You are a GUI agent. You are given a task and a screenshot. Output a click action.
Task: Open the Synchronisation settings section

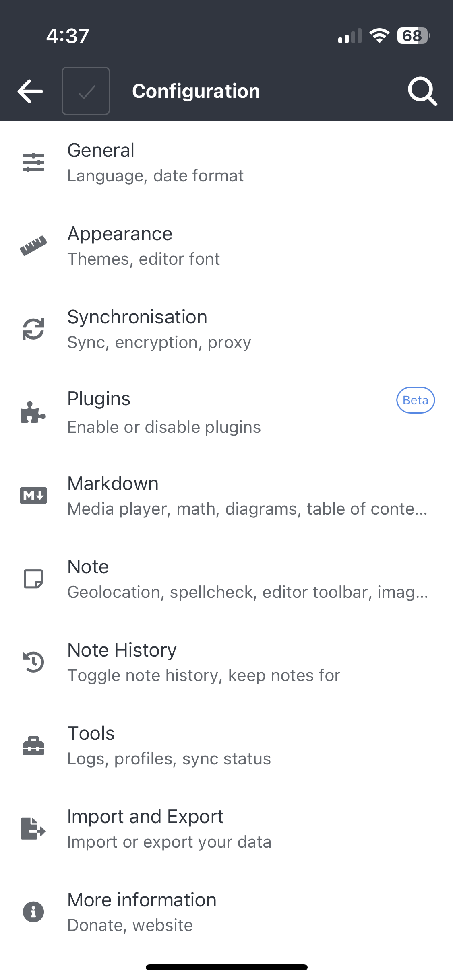[226, 329]
